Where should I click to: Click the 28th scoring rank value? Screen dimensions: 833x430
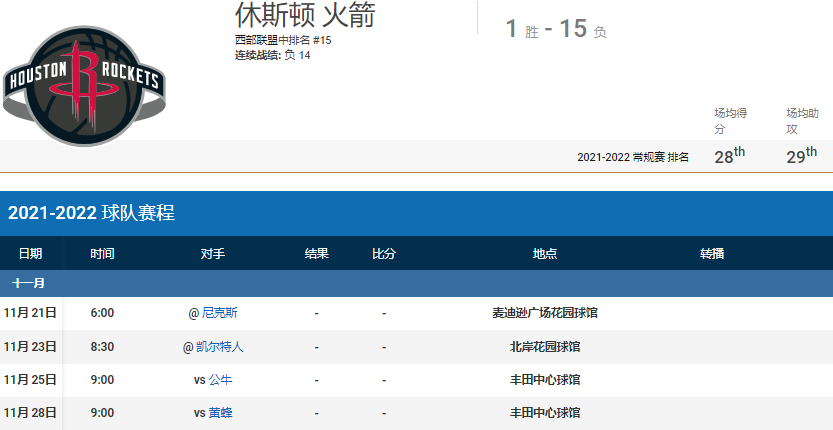point(729,156)
